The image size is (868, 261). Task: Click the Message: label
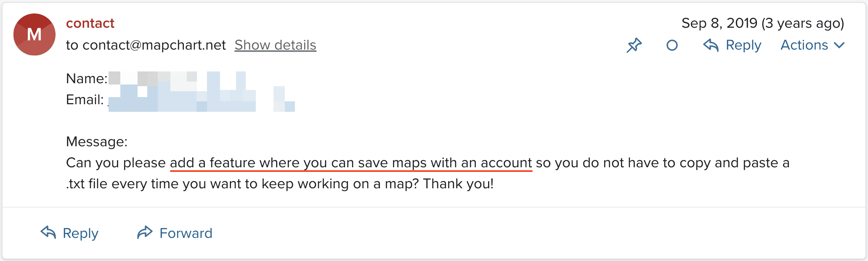97,142
